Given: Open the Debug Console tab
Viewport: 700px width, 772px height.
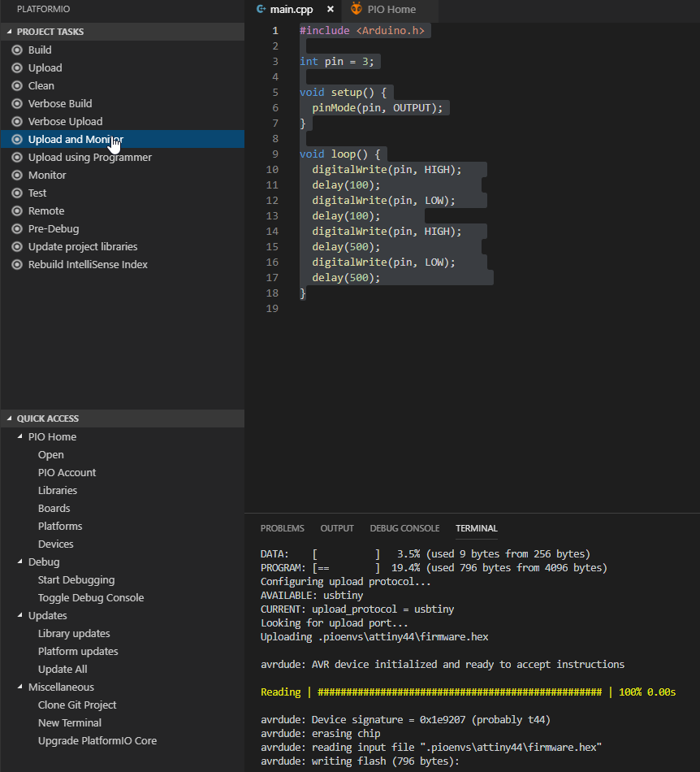Looking at the screenshot, I should pos(404,528).
